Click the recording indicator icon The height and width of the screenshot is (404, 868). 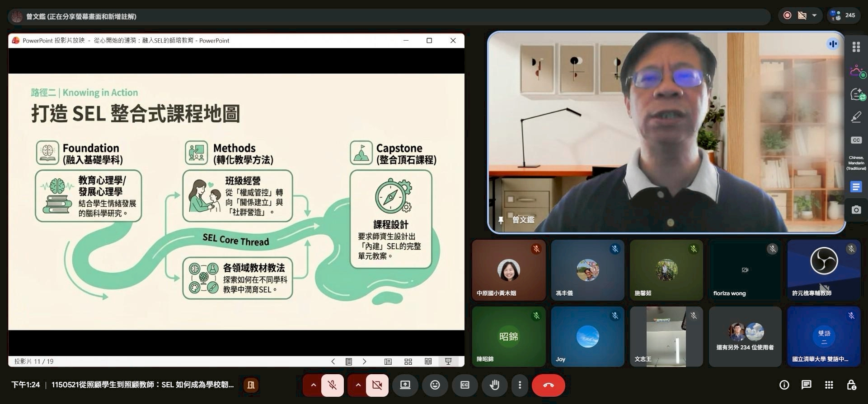point(787,15)
